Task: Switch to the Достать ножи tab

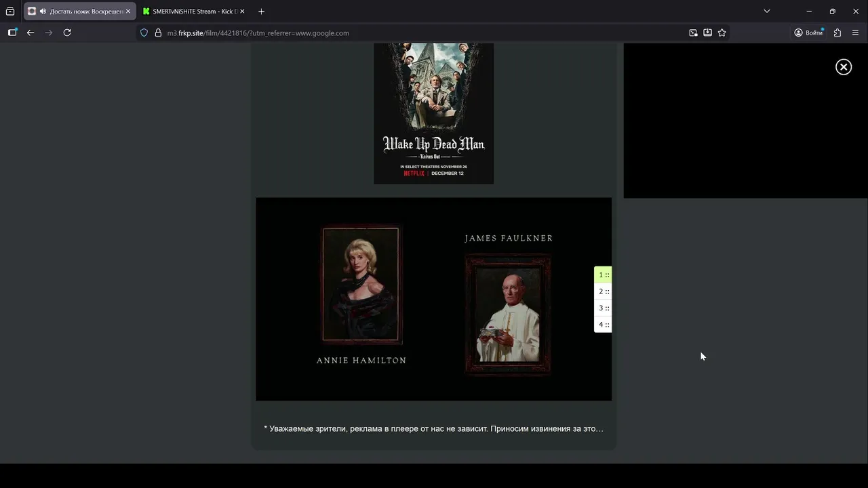Action: coord(79,12)
